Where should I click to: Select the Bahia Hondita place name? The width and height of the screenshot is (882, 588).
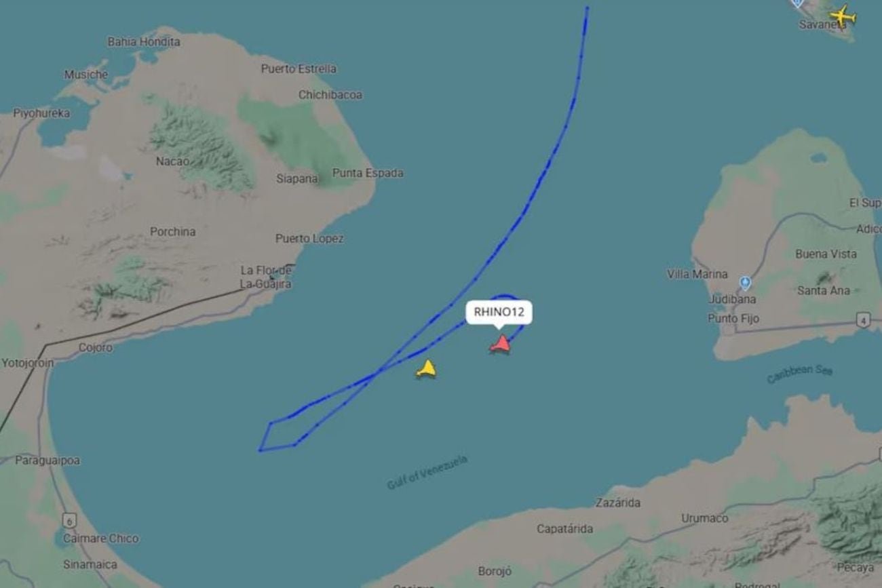[x=144, y=41]
